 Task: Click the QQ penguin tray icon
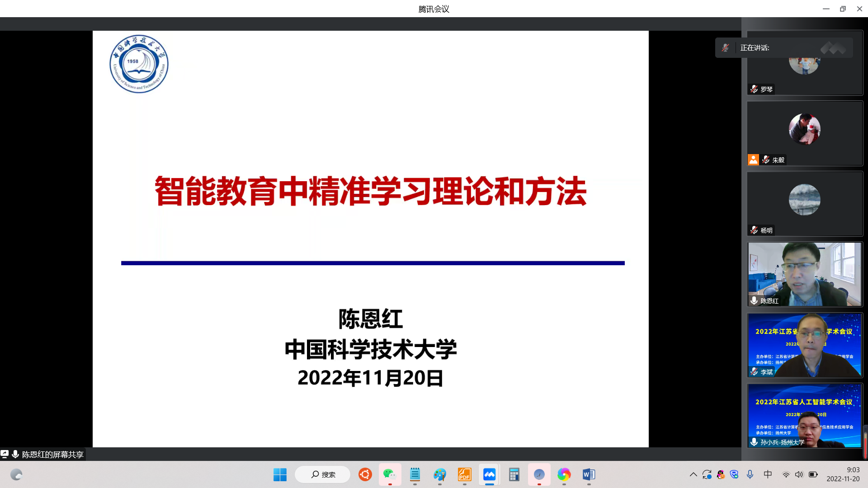click(x=721, y=474)
